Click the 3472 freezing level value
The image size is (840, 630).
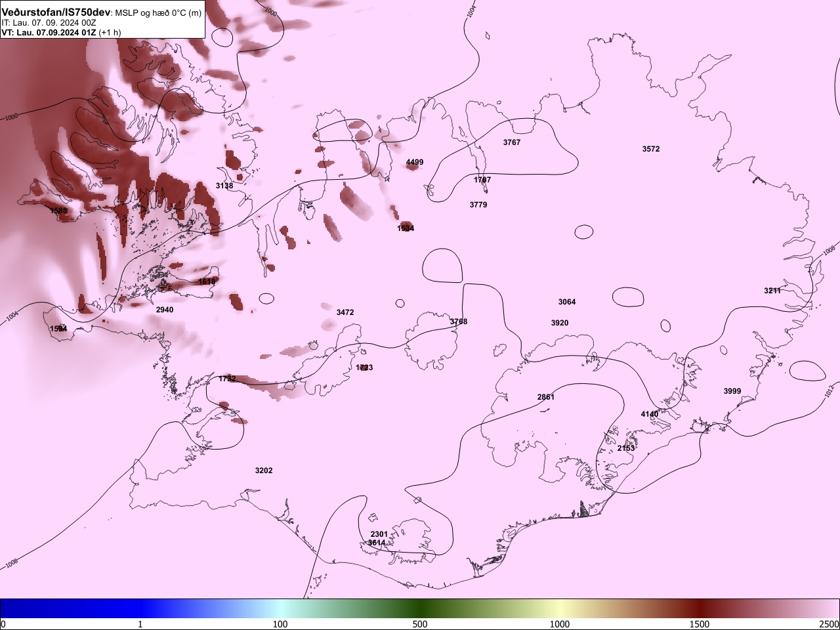pyautogui.click(x=345, y=312)
